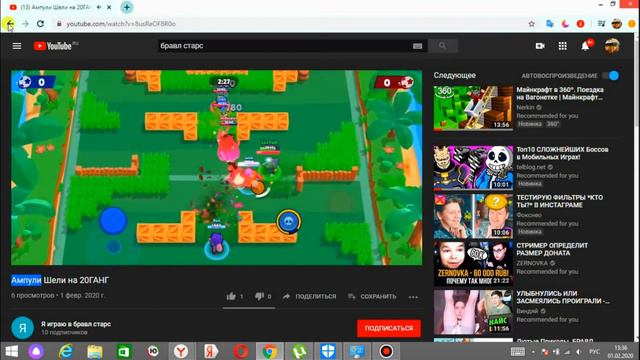Click the Nerkin channel name
The height and width of the screenshot is (360, 640).
tap(525, 107)
